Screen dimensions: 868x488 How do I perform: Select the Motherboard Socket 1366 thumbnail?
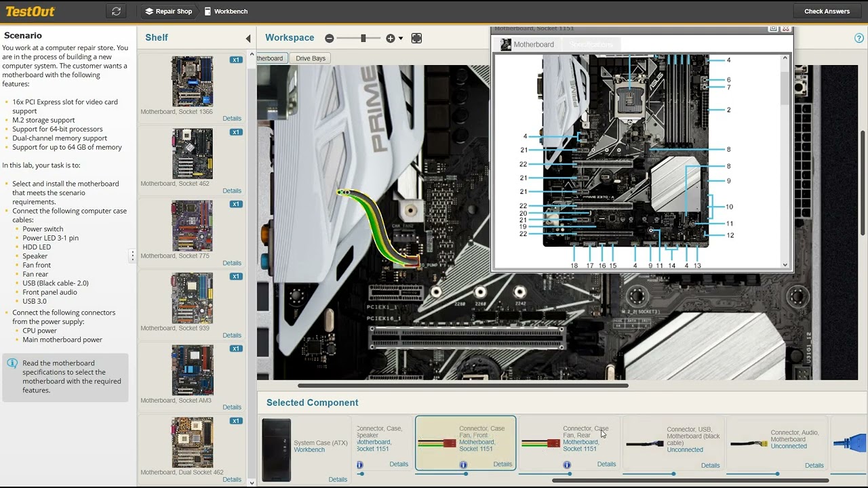pyautogui.click(x=192, y=81)
